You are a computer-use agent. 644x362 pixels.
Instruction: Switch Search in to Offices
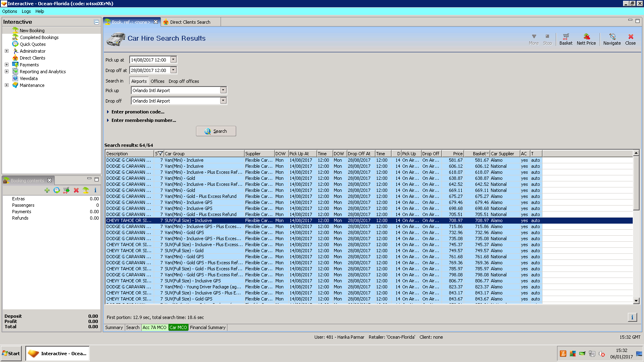point(157,81)
